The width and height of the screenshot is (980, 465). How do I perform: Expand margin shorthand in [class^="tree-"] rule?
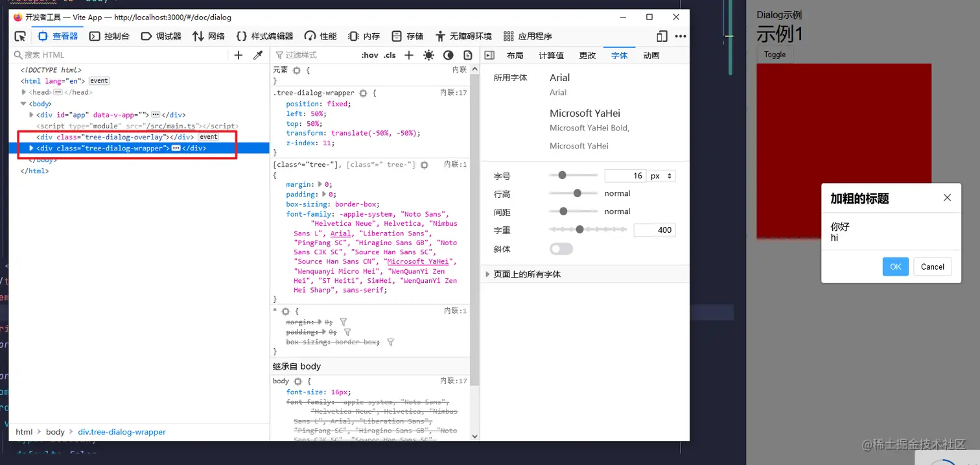click(320, 185)
